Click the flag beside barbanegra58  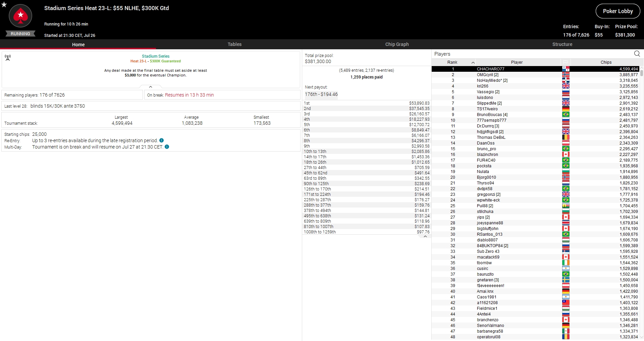(x=566, y=331)
